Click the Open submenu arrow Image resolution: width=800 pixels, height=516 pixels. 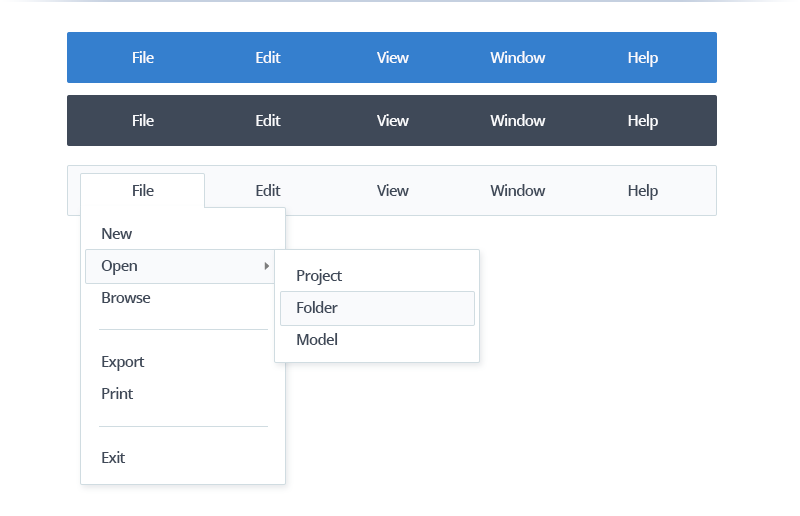266,266
